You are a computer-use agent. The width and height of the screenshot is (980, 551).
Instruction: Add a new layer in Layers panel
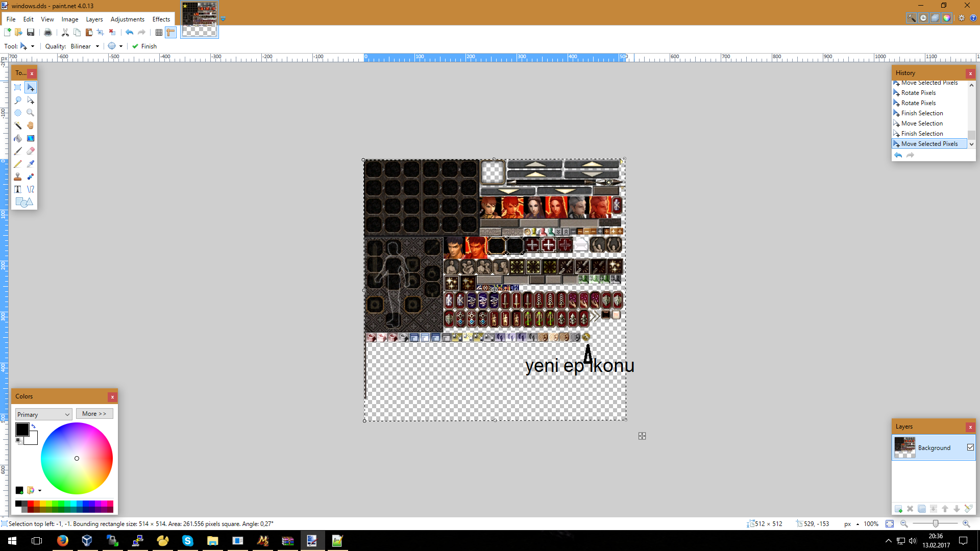coord(898,509)
